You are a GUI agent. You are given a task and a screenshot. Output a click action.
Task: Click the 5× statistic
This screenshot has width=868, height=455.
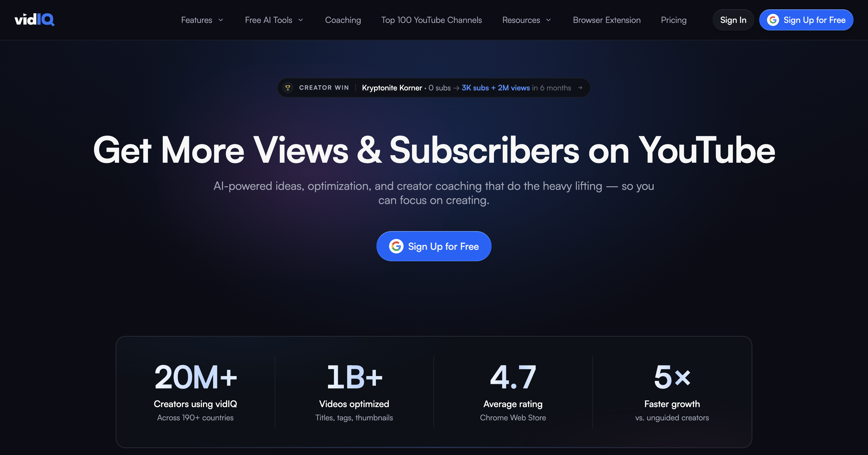672,377
